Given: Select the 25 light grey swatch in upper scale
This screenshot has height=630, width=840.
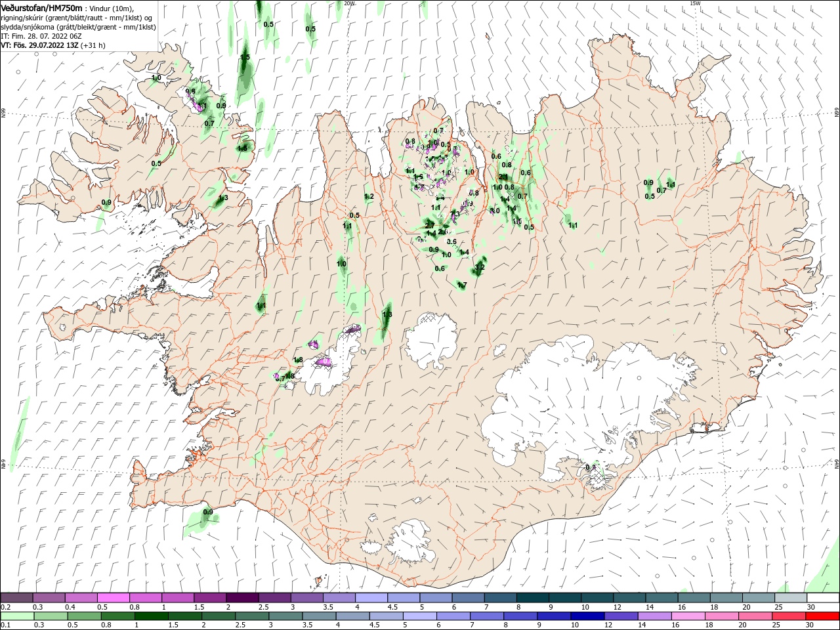Looking at the screenshot, I should coord(790,598).
